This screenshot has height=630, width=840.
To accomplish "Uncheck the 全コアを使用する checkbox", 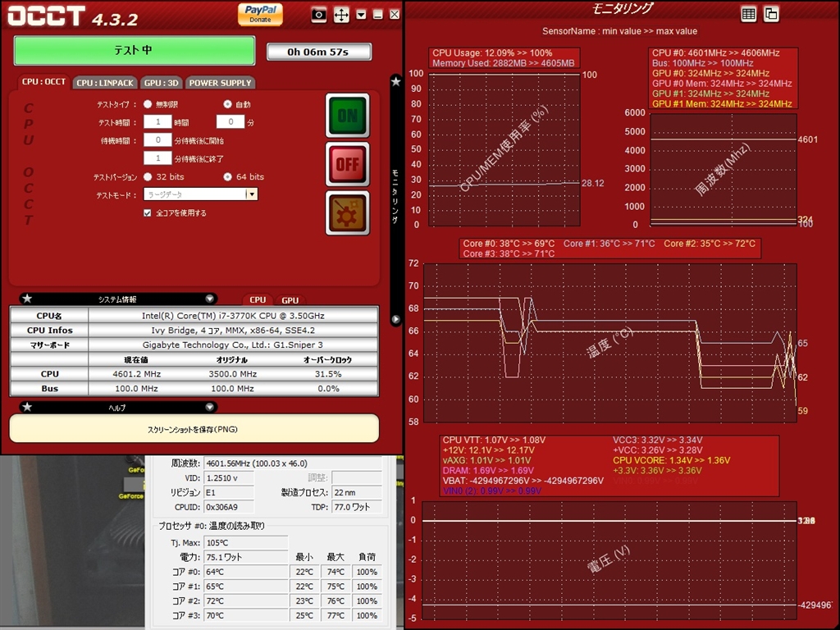I will click(x=148, y=212).
